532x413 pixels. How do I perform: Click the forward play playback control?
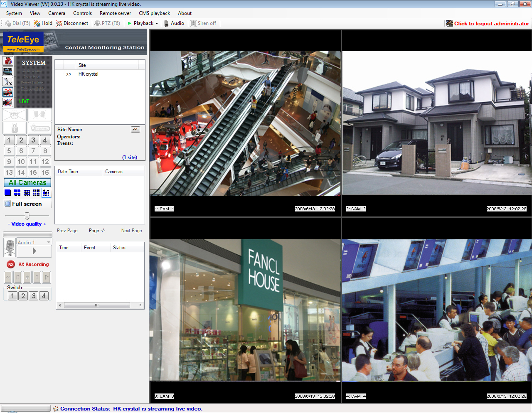(47, 277)
